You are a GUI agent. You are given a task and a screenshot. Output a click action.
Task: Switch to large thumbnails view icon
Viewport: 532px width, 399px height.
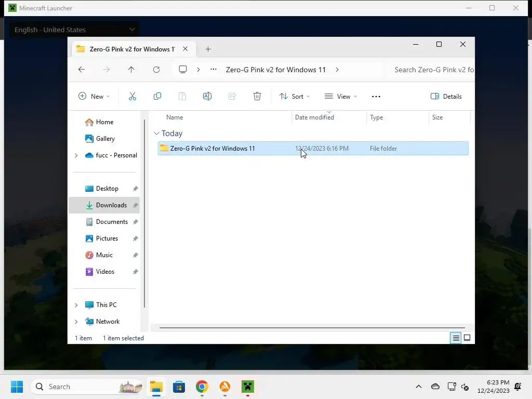tap(467, 338)
